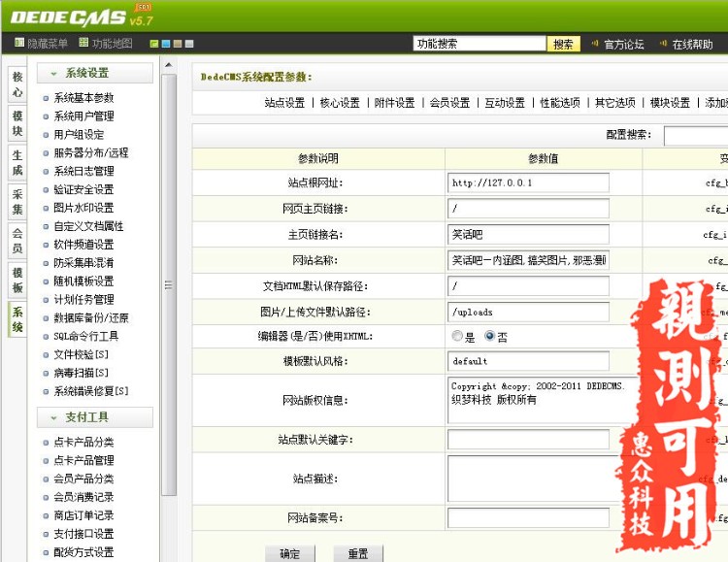Open 点卡产品分类
This screenshot has width=728, height=562.
coord(83,443)
